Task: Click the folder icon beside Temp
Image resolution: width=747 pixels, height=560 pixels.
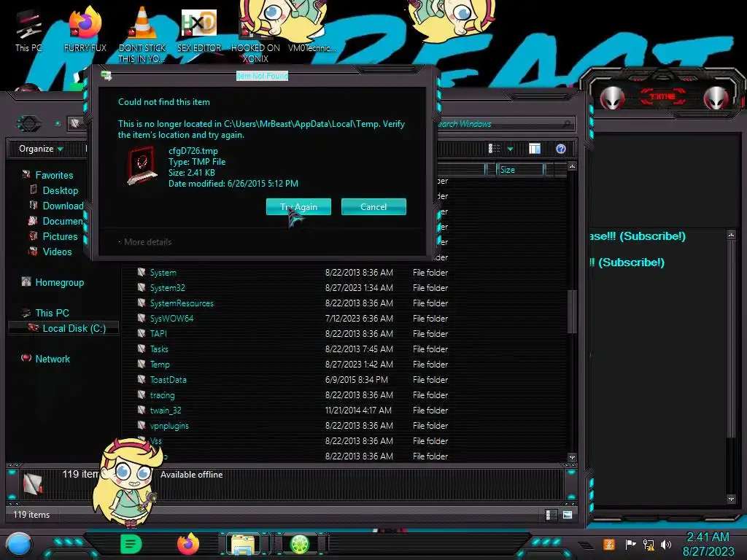Action: point(142,364)
